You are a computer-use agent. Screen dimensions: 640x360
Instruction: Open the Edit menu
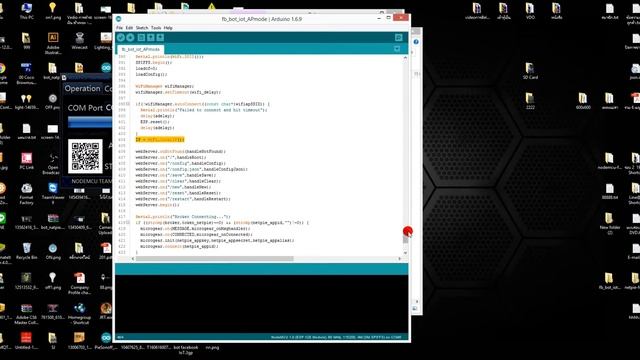[129, 28]
